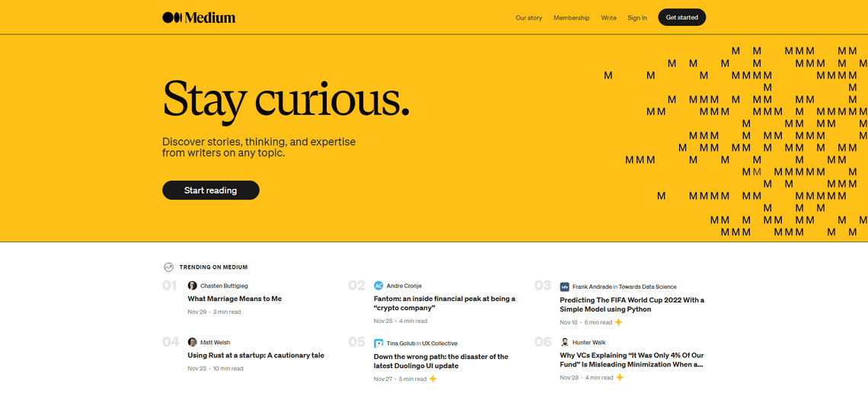Click Chasten Buttigieg's avatar

(193, 286)
